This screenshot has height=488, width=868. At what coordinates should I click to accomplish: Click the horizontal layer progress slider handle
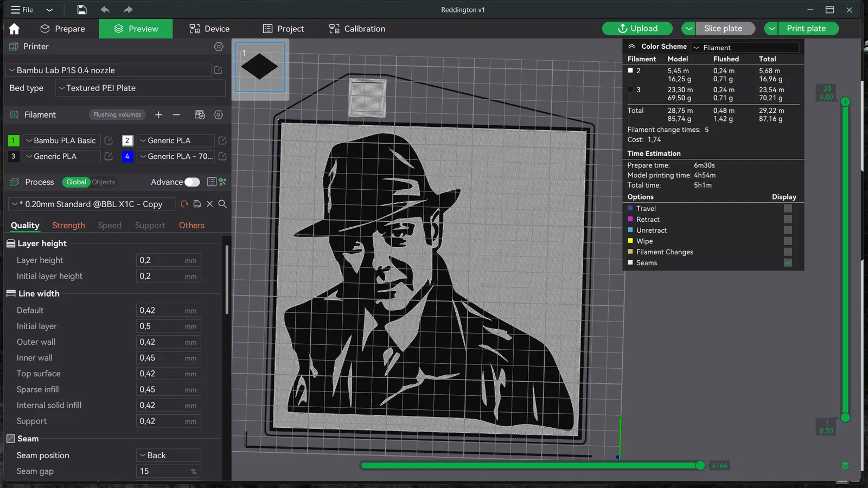700,465
